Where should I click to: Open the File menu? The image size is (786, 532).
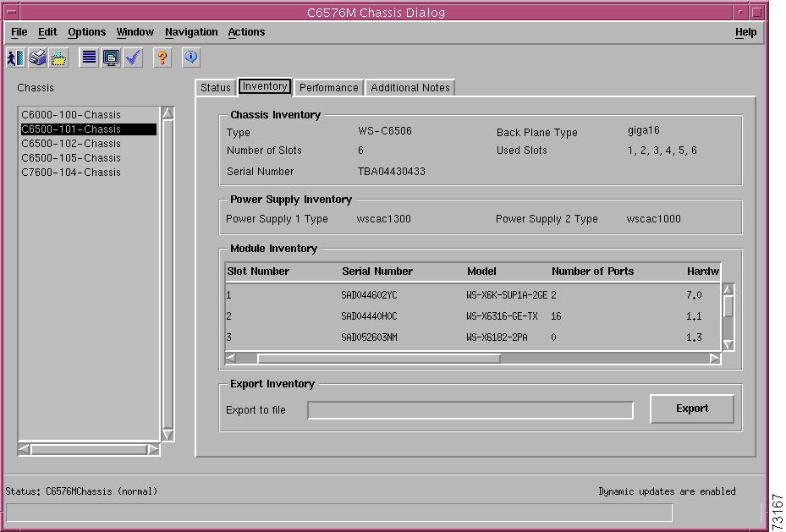point(19,32)
